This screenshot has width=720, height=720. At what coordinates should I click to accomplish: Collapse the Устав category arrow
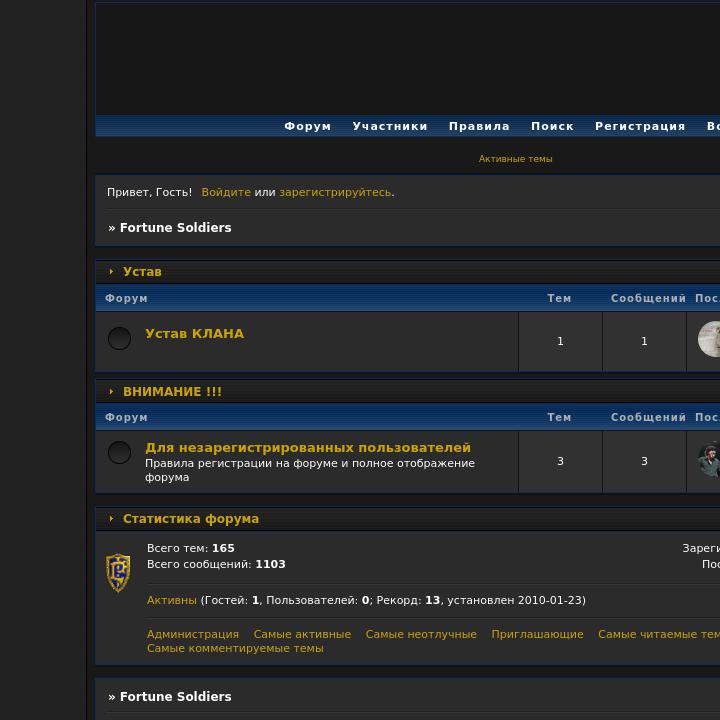111,271
